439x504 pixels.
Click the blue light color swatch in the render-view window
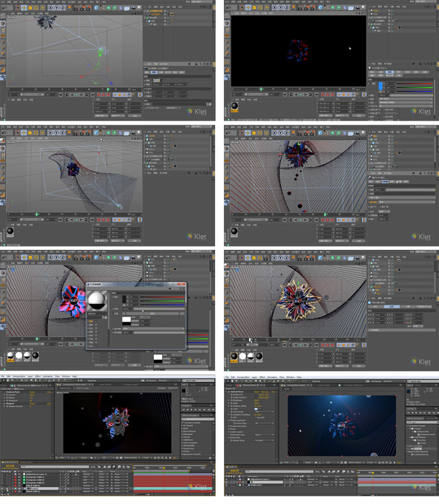[x=380, y=86]
